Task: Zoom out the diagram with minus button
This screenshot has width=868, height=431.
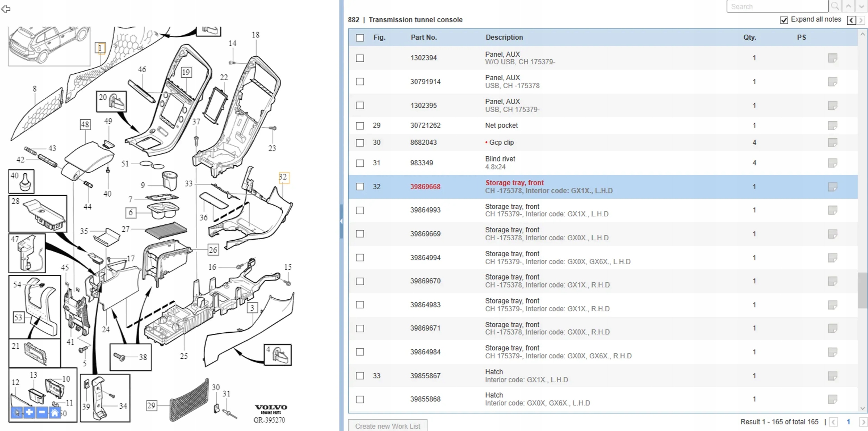Action: [42, 413]
